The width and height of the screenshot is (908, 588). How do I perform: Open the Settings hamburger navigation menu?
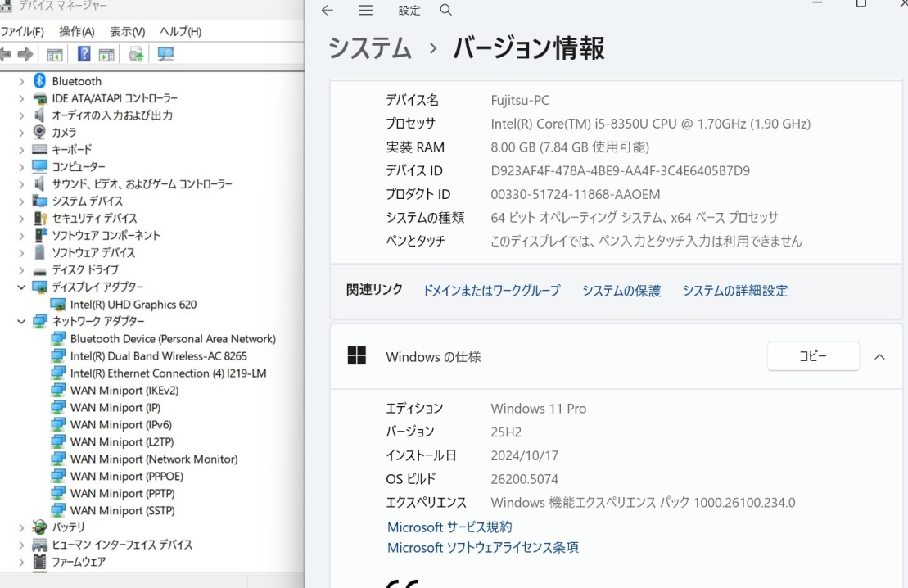[x=365, y=10]
